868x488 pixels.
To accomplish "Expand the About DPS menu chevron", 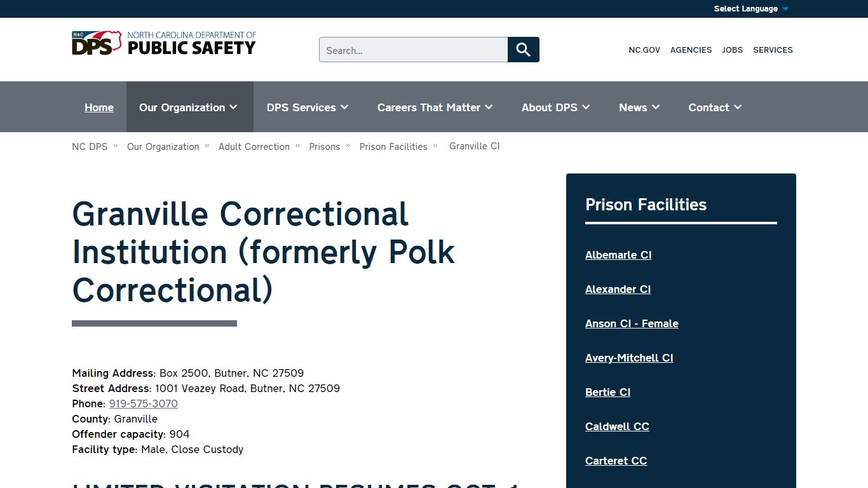I will [x=586, y=107].
